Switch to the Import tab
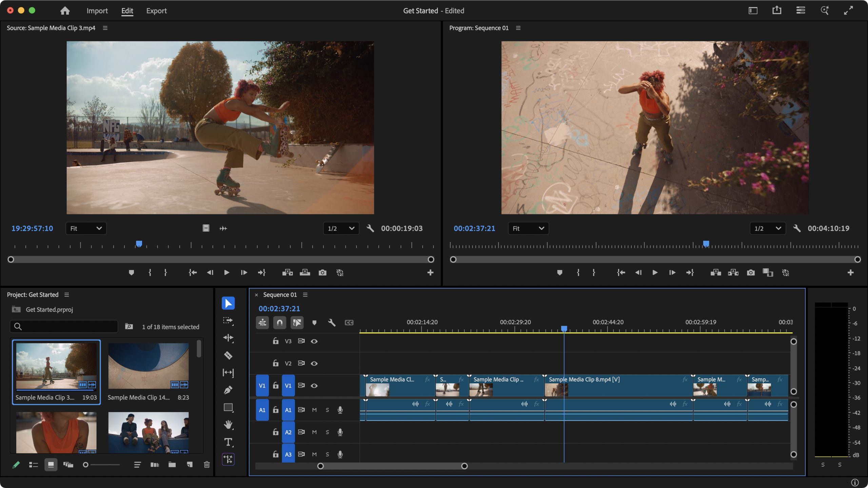Image resolution: width=868 pixels, height=488 pixels. [x=97, y=11]
